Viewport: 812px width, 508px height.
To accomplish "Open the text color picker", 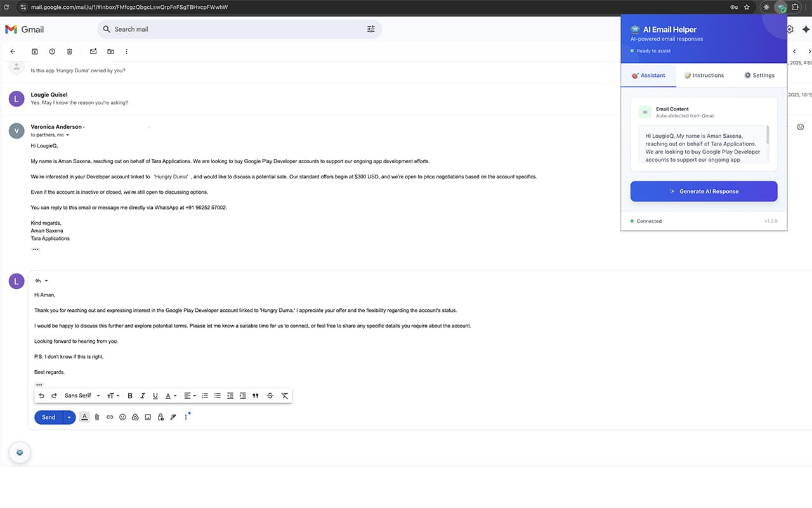I will tap(167, 396).
